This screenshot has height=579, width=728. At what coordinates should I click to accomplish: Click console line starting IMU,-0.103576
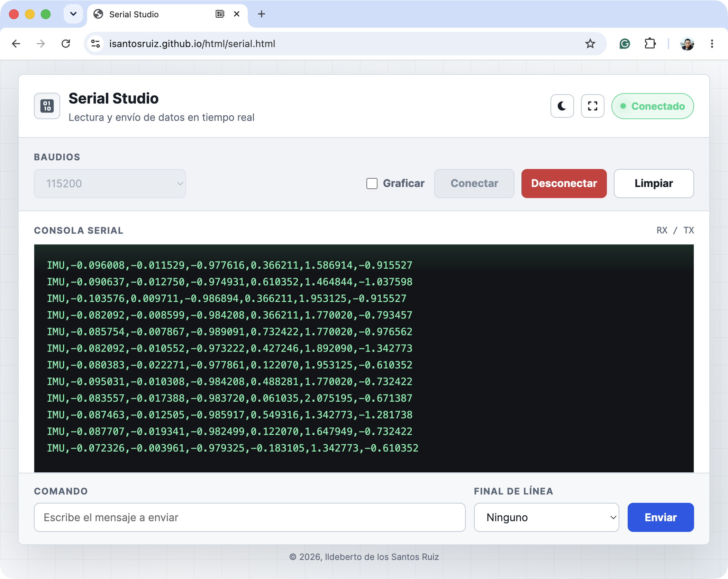click(227, 299)
